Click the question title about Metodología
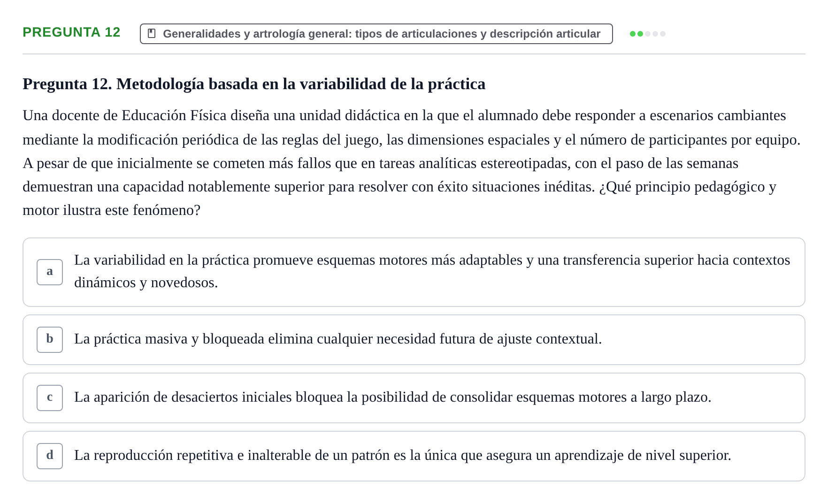The width and height of the screenshot is (828, 504). click(254, 84)
